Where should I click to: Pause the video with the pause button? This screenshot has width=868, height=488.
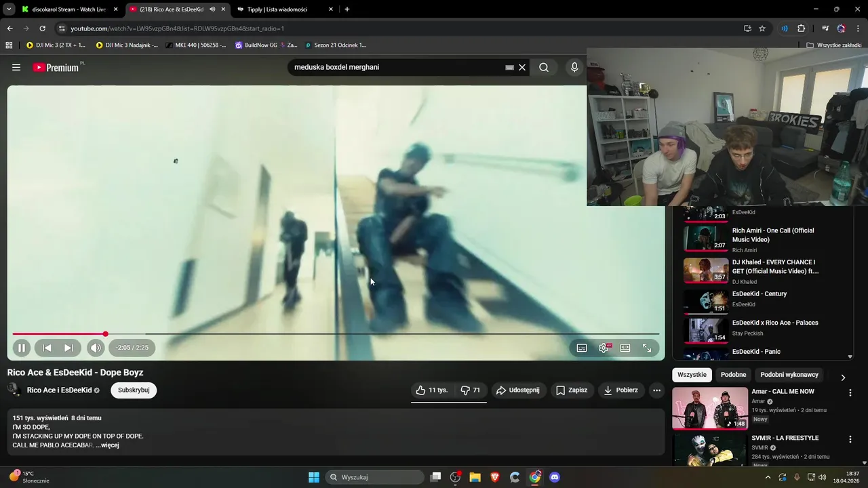point(21,348)
